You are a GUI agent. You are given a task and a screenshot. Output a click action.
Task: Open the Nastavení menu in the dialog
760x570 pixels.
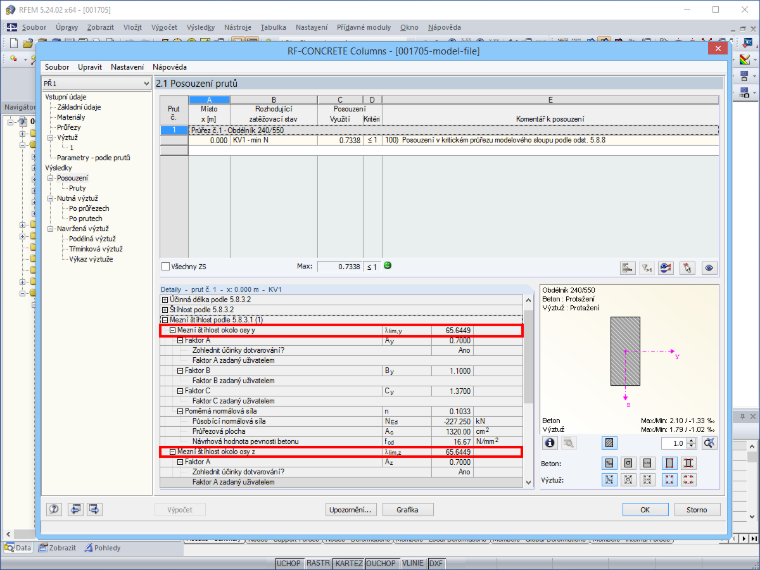click(x=127, y=67)
